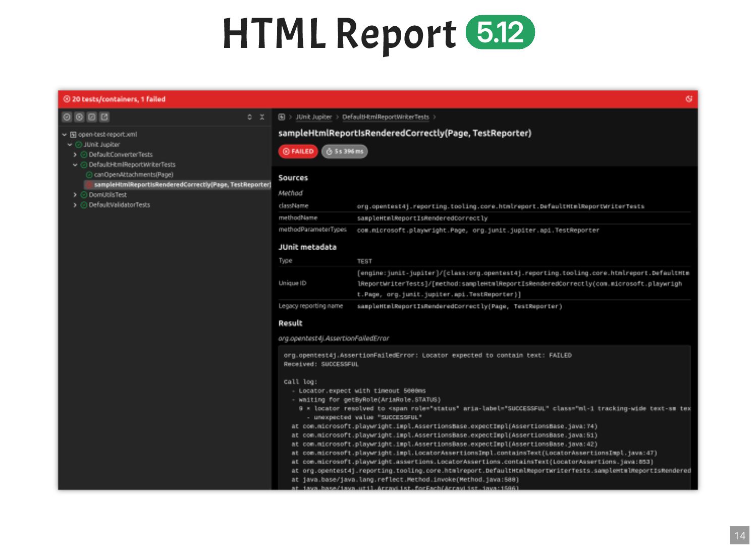Expand the DefaultConverterTests node
Image resolution: width=756 pixels, height=551 pixels.
(75, 155)
